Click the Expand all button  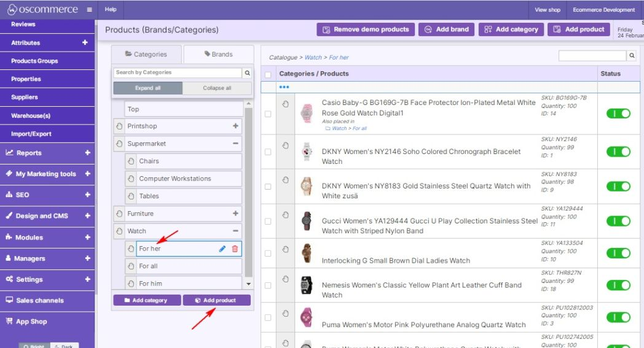pyautogui.click(x=148, y=88)
